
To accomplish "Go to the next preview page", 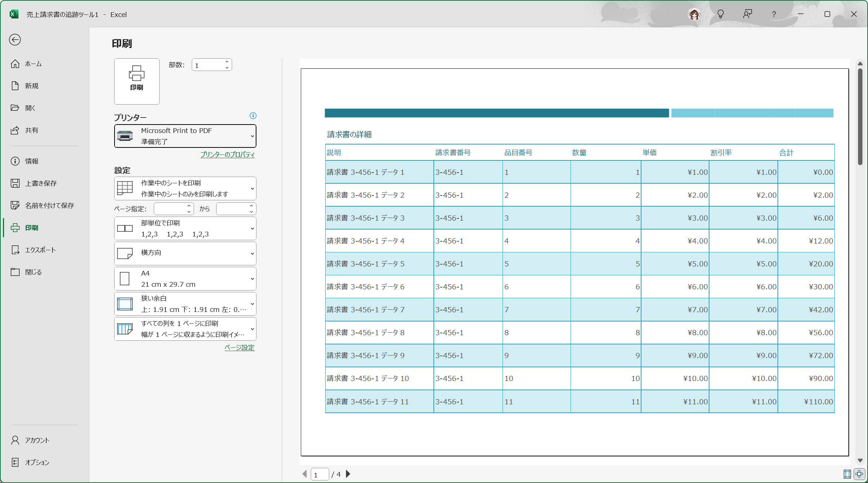I will pos(348,474).
